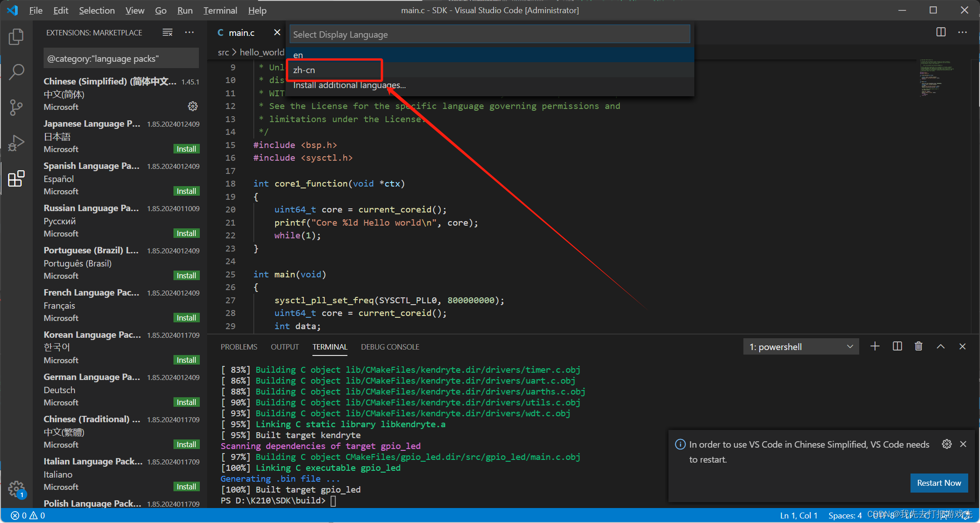Choose the zh-cn display language option
The width and height of the screenshot is (980, 523).
pos(490,70)
